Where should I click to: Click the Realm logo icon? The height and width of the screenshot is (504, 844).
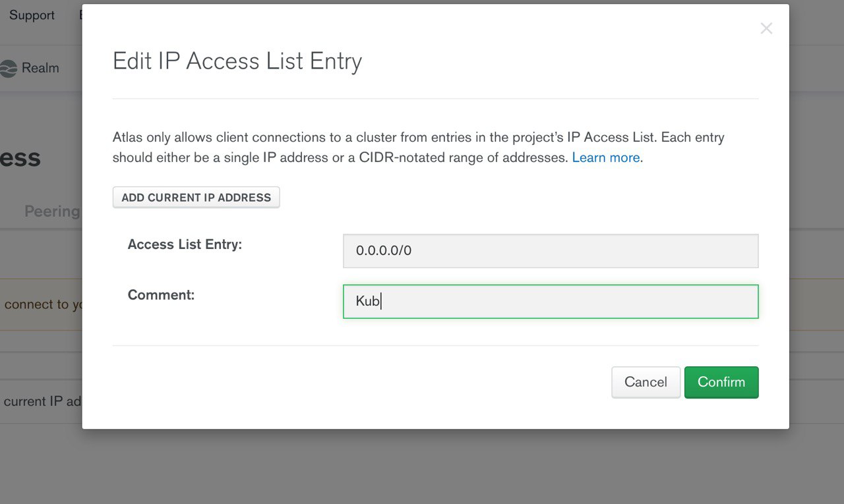[x=8, y=69]
